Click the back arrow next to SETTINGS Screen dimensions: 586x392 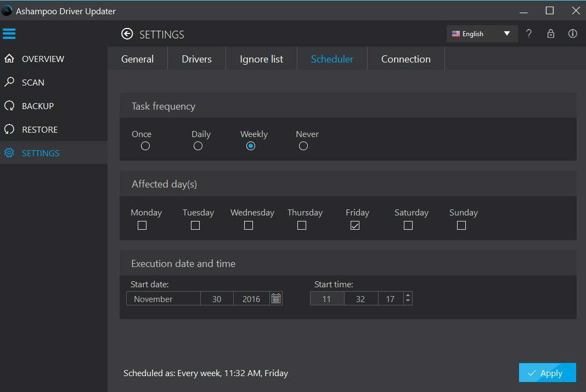tap(127, 34)
